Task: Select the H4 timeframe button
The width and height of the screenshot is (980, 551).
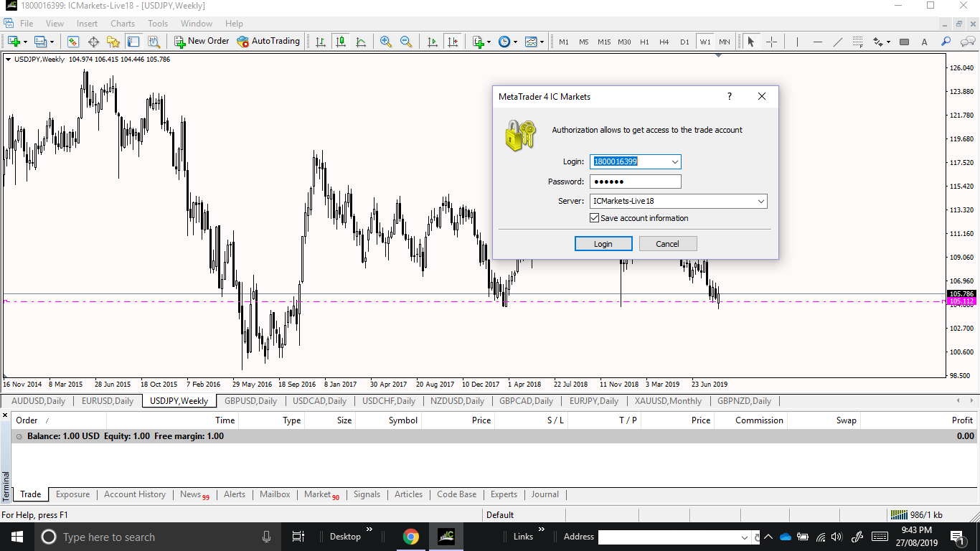Action: pyautogui.click(x=664, y=42)
